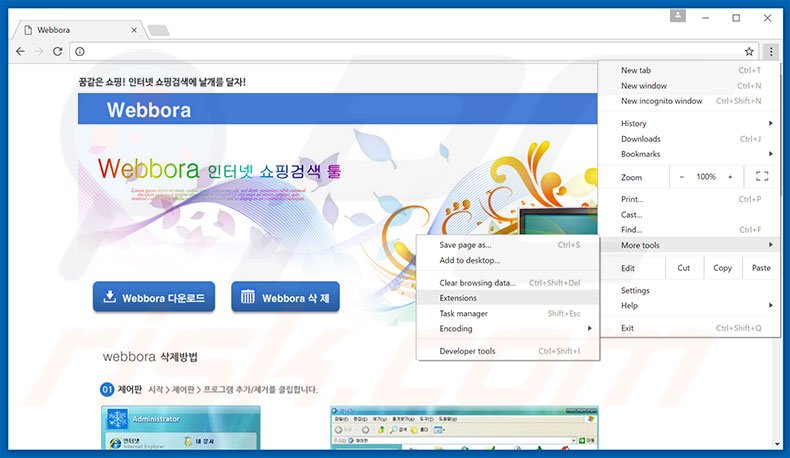790x458 pixels.
Task: Click the user profile icon in title bar
Action: click(678, 17)
